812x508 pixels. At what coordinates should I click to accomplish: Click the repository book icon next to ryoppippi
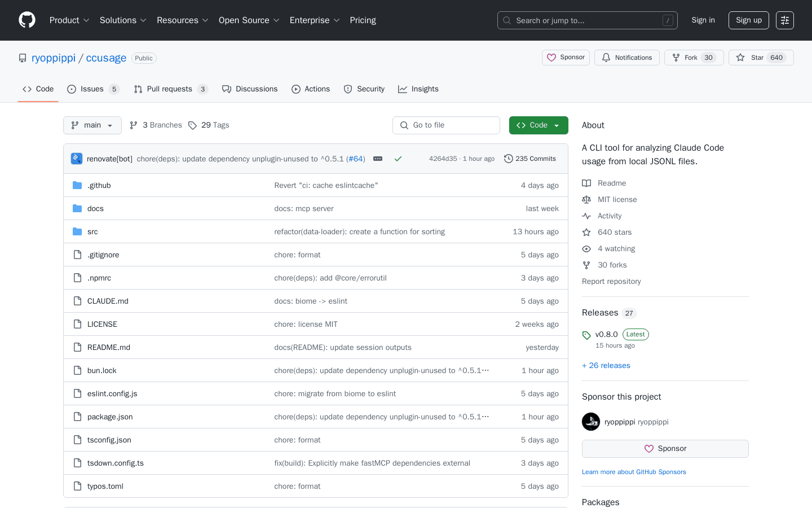coord(22,58)
